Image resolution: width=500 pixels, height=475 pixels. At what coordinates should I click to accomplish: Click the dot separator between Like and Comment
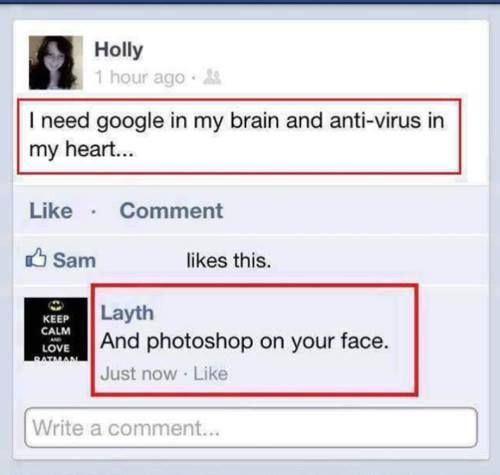(94, 212)
